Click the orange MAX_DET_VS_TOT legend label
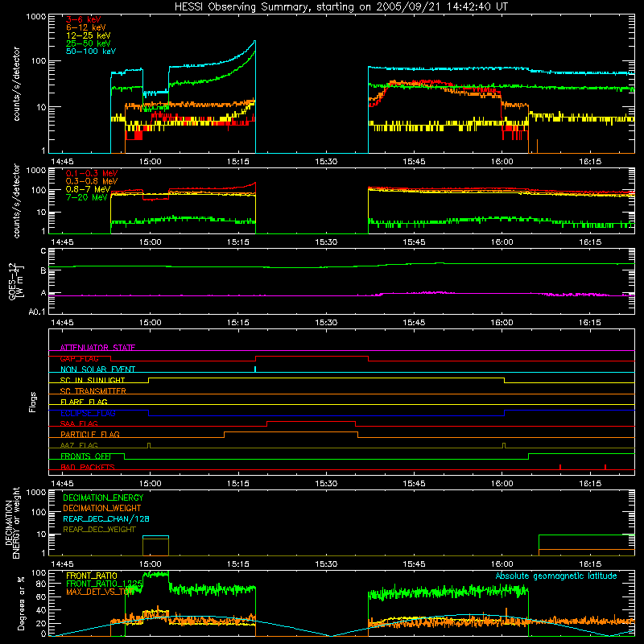 pos(100,592)
